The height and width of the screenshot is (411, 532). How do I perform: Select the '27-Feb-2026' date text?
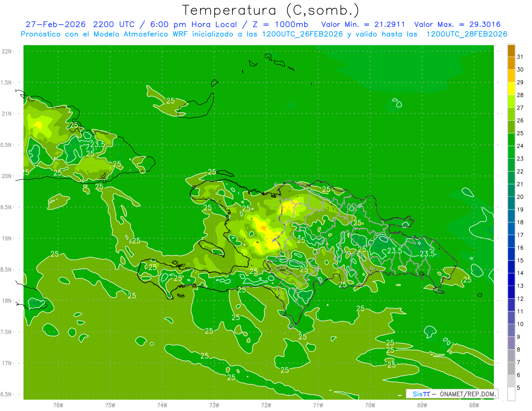pos(56,24)
